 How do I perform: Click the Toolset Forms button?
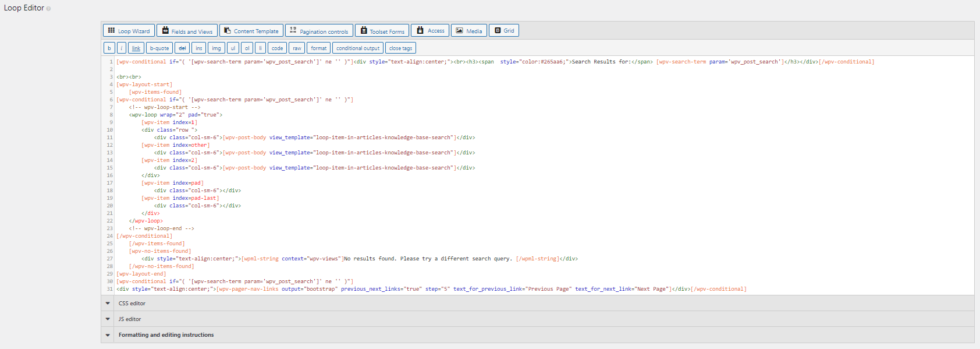tap(382, 31)
